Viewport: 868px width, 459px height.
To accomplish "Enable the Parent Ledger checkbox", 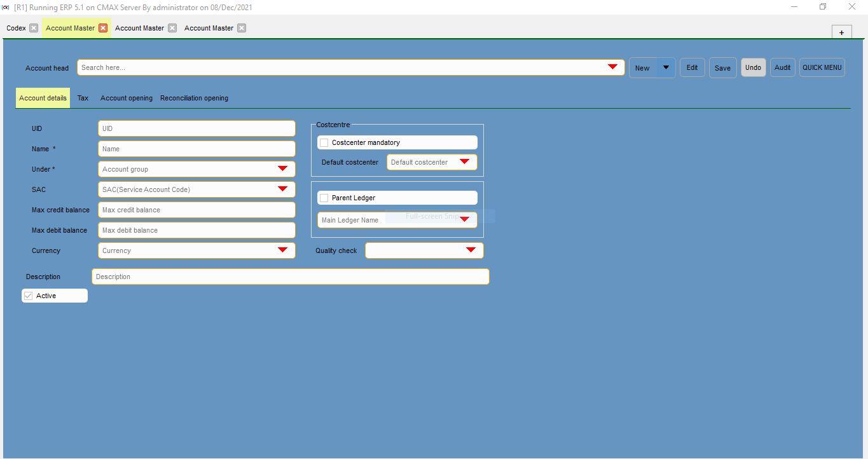I will coord(324,198).
